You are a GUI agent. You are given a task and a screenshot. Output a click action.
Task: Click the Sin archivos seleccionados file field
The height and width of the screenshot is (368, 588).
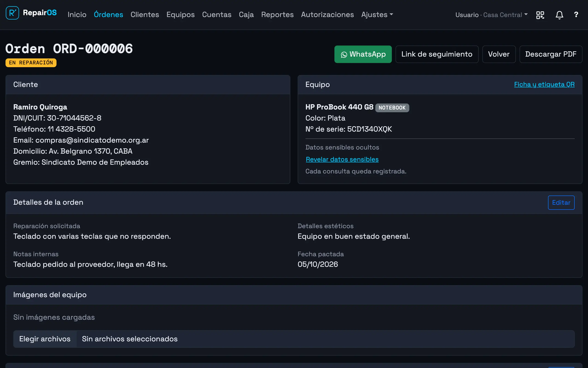pyautogui.click(x=294, y=339)
